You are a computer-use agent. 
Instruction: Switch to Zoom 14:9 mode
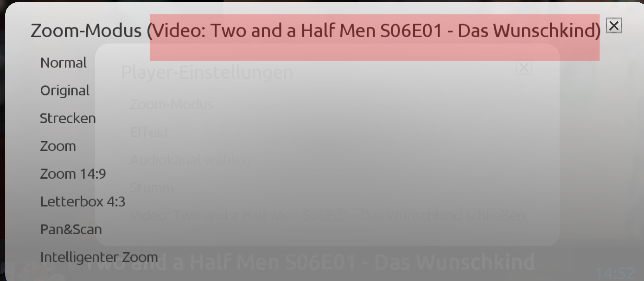click(x=73, y=174)
